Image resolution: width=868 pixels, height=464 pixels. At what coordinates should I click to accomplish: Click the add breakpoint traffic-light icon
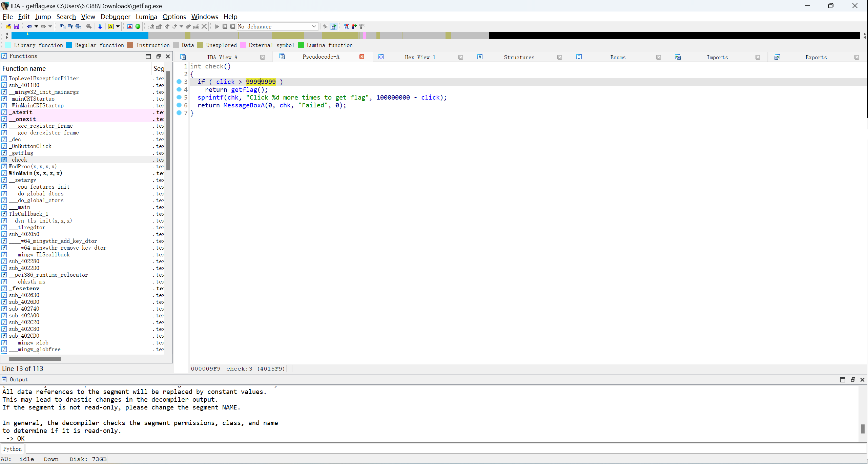(354, 26)
